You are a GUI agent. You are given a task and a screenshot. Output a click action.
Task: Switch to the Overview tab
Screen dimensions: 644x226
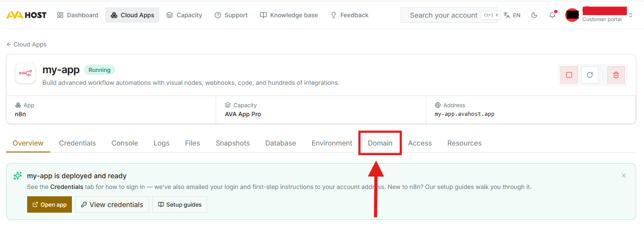point(28,143)
